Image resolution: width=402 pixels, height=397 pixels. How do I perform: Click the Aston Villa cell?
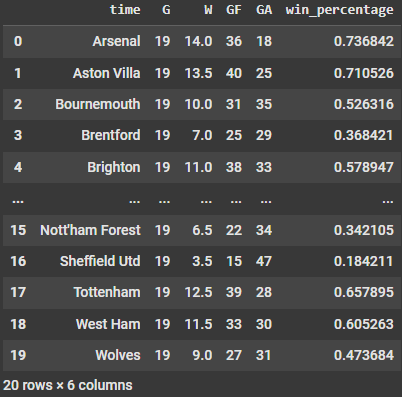(x=107, y=73)
